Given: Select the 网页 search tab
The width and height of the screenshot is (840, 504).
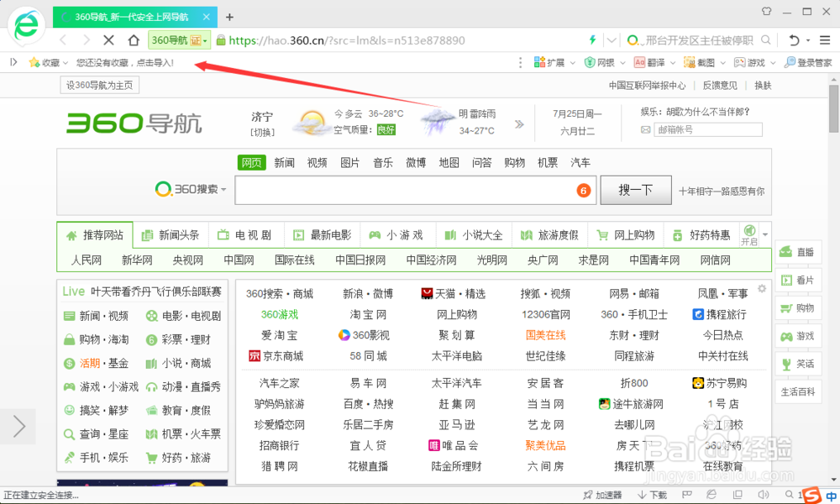Looking at the screenshot, I should coord(252,162).
